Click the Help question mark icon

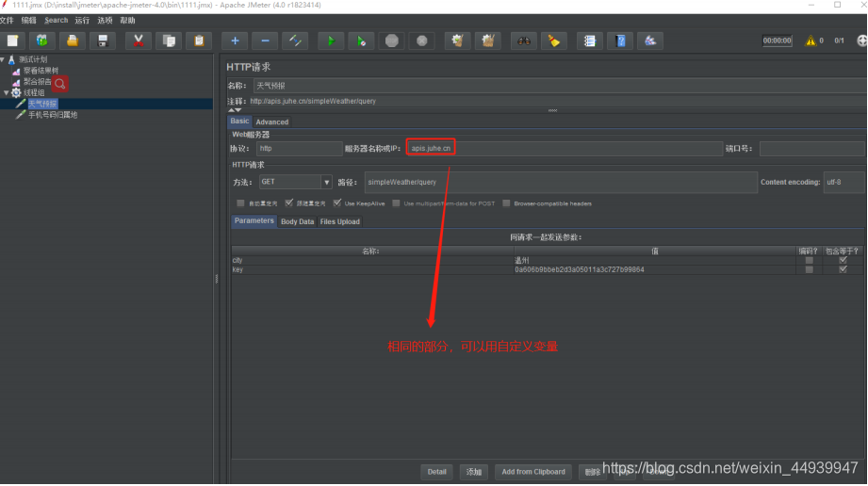(620, 40)
